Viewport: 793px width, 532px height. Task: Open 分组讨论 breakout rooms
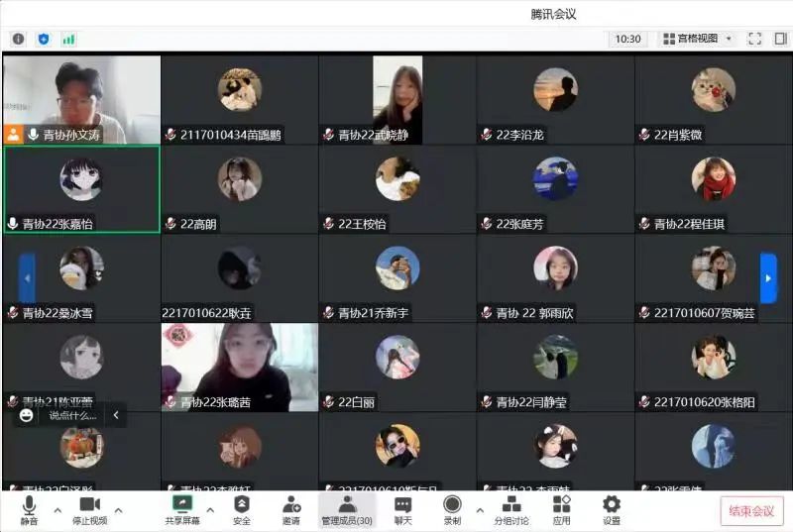click(x=511, y=510)
